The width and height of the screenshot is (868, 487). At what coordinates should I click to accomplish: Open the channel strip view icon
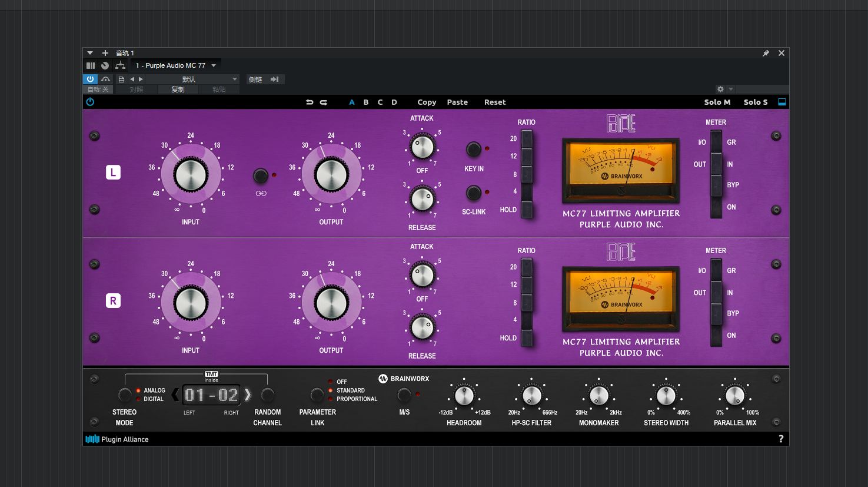point(91,65)
